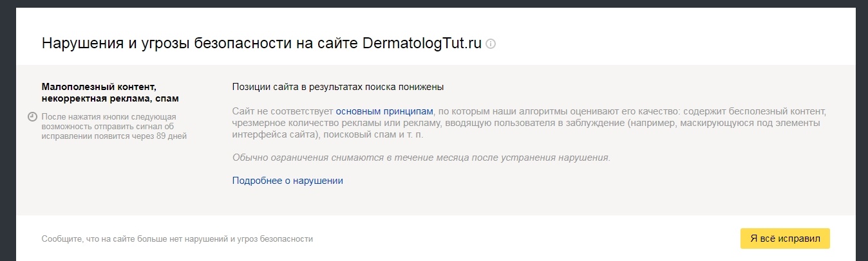Click the «Малополезный контент, некорректная реклама, спам» title
868x261 pixels.
point(110,93)
